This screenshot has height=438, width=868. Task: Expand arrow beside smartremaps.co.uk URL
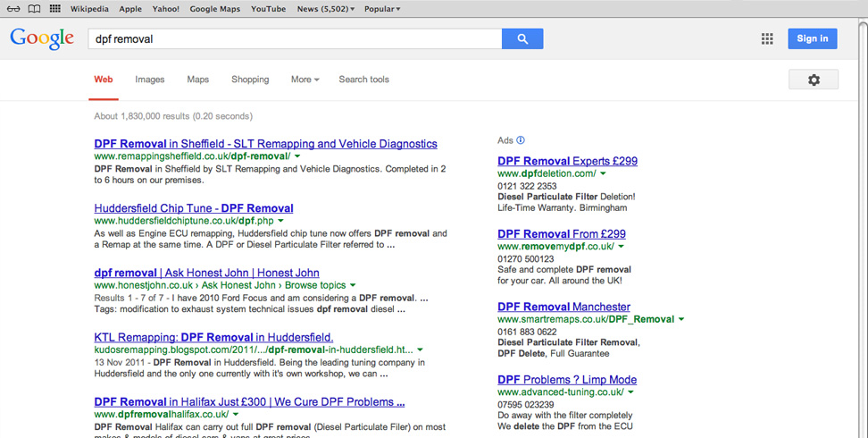click(x=680, y=319)
